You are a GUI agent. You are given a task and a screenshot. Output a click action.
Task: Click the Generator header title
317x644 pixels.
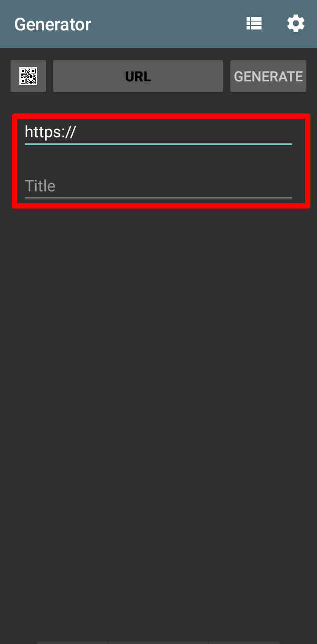(53, 24)
